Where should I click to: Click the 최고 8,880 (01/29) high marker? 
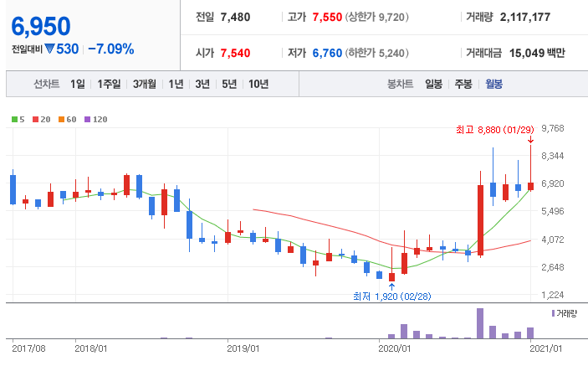[495, 130]
